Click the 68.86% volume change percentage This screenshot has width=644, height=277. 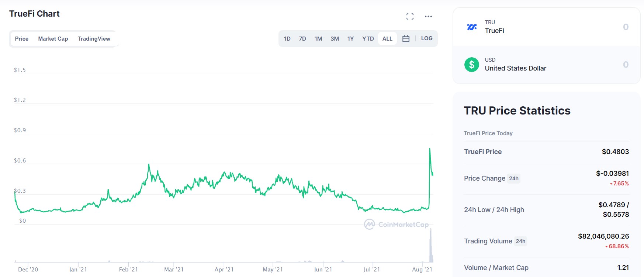pyautogui.click(x=617, y=246)
